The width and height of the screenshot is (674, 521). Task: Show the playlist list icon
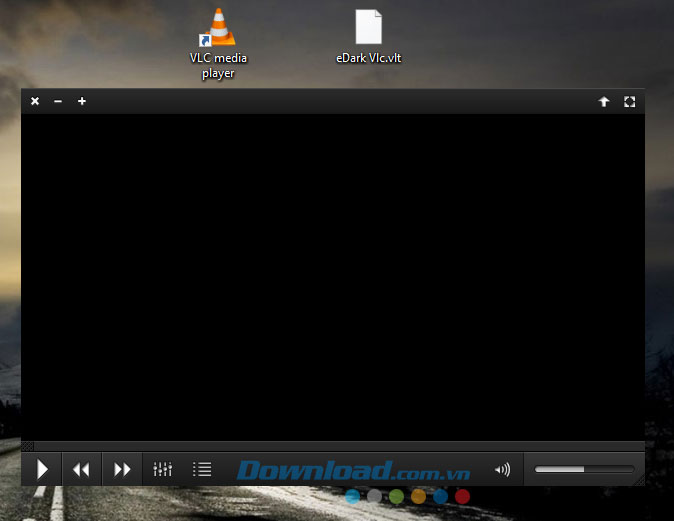pos(202,469)
